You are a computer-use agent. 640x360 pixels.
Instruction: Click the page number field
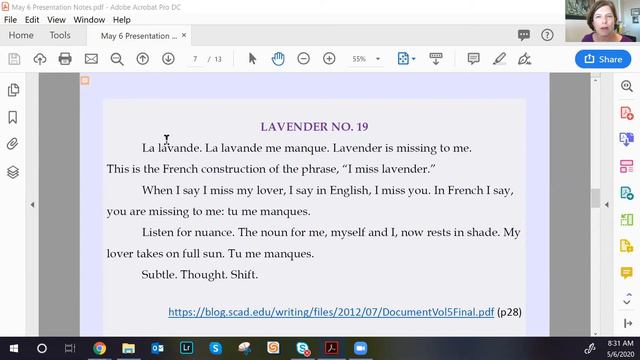pyautogui.click(x=195, y=59)
